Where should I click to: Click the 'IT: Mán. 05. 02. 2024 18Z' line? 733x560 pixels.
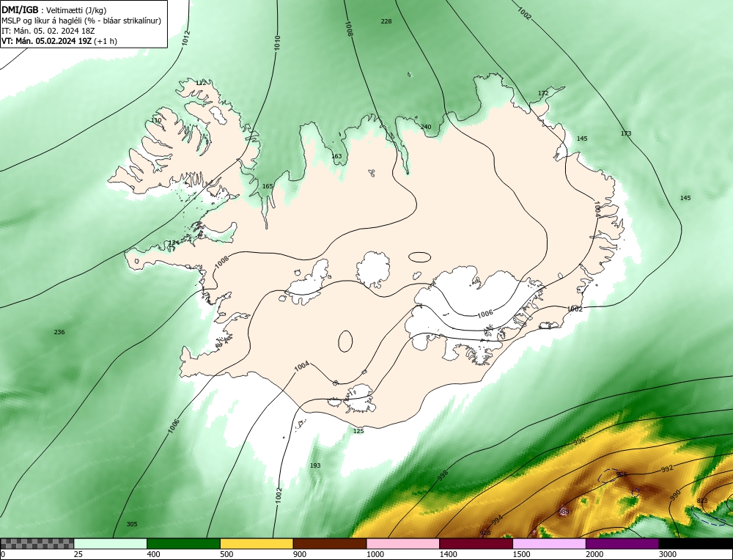[x=48, y=31]
